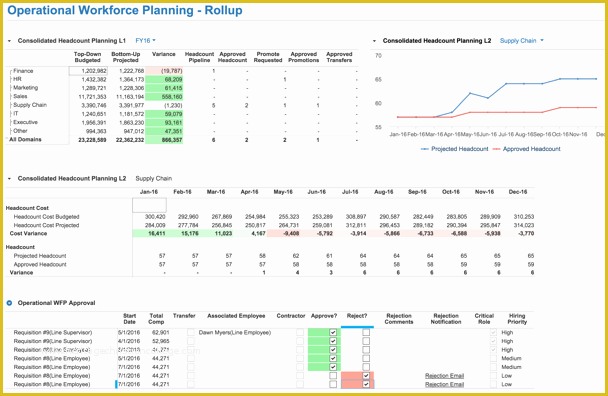
Task: Toggle Critical Role checkbox for 62,901 requisition
Action: (x=493, y=332)
